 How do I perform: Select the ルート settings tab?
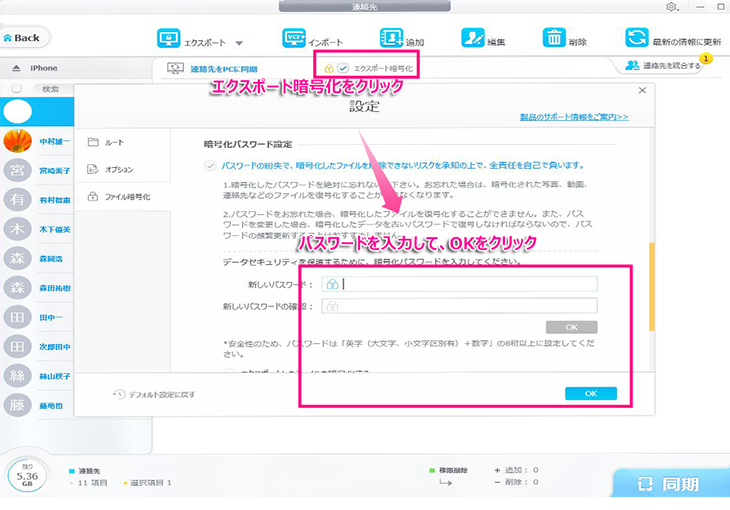114,143
